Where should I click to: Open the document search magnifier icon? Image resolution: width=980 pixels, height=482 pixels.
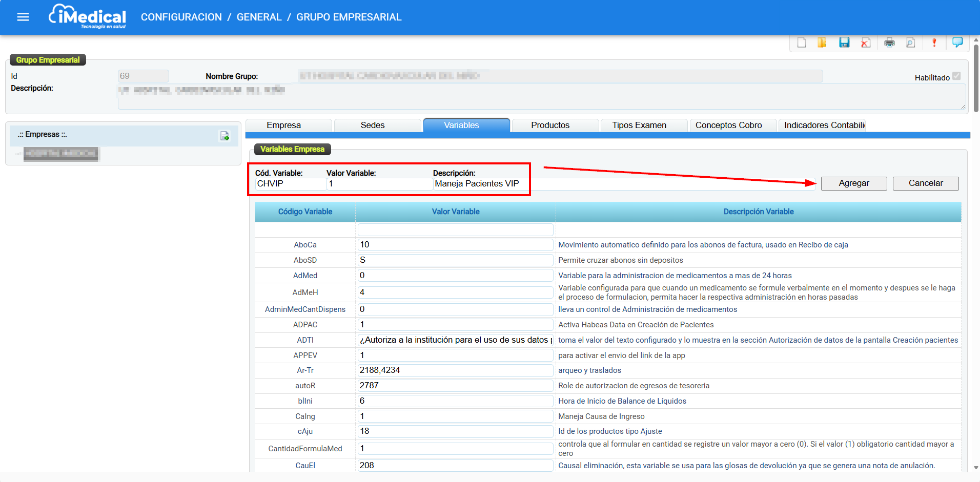[911, 43]
